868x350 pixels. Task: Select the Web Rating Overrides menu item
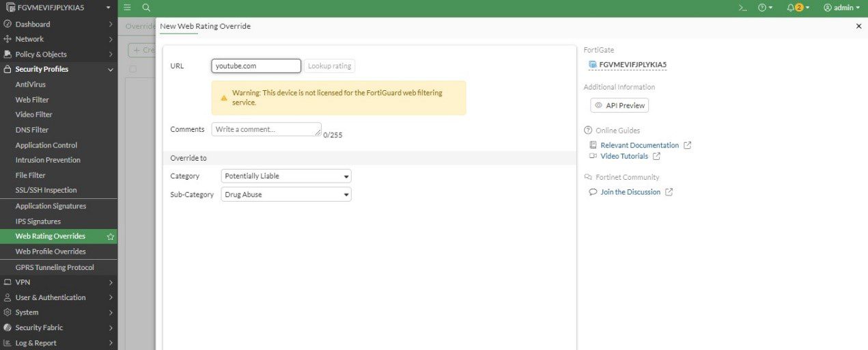tap(59, 237)
